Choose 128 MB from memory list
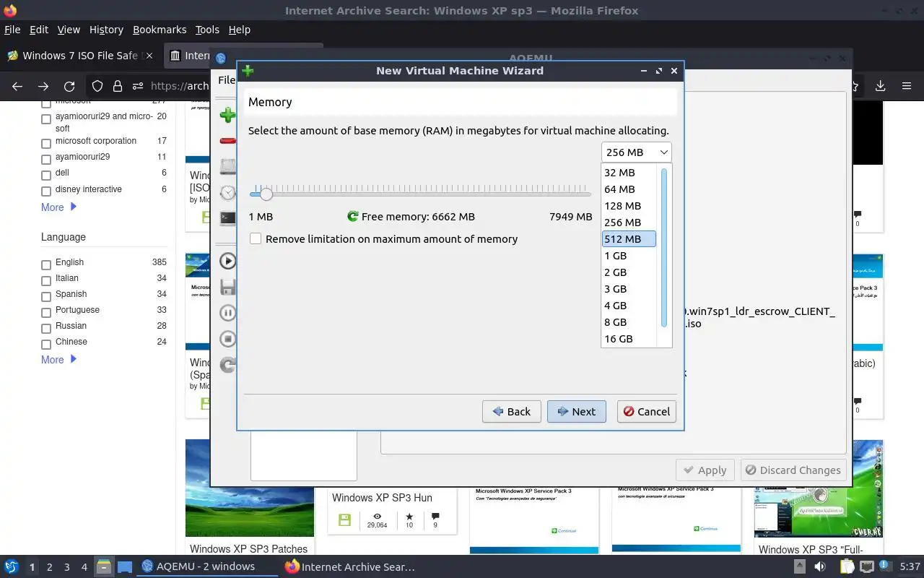Viewport: 924px width, 578px height. [629, 205]
